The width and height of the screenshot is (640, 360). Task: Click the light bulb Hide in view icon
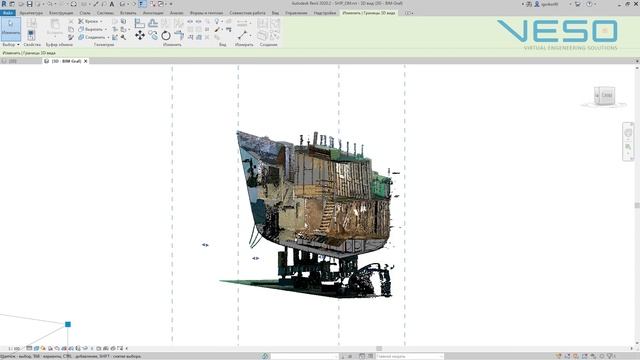(x=217, y=21)
